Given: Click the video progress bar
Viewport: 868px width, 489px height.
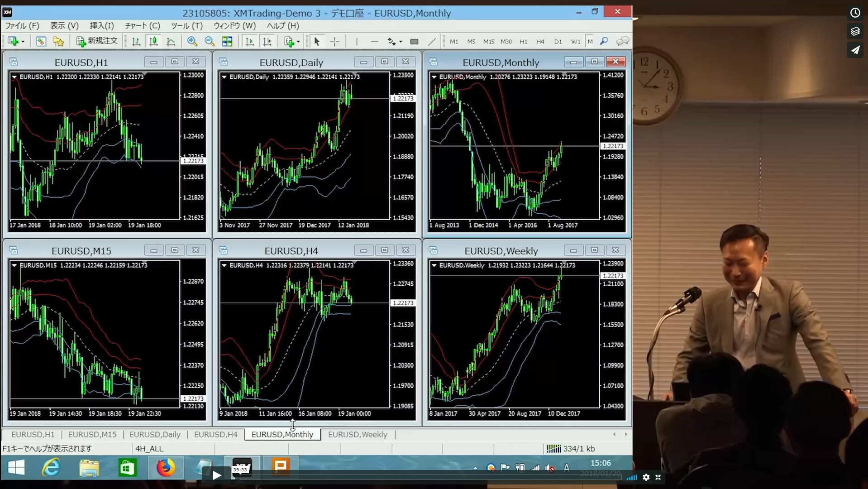Looking at the screenshot, I should coord(407,476).
